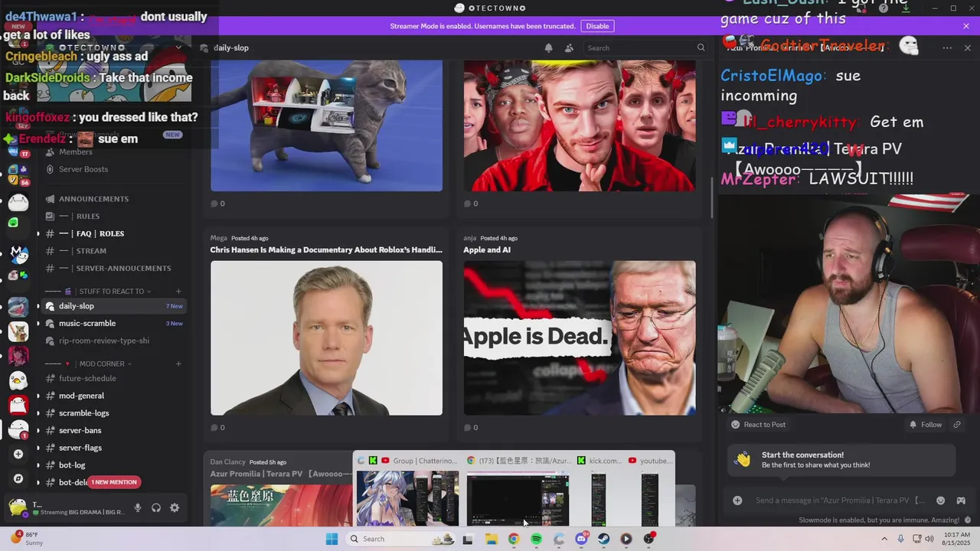Expand threads arrow beside server-bans channel
This screenshot has height=551, width=980.
click(x=38, y=431)
